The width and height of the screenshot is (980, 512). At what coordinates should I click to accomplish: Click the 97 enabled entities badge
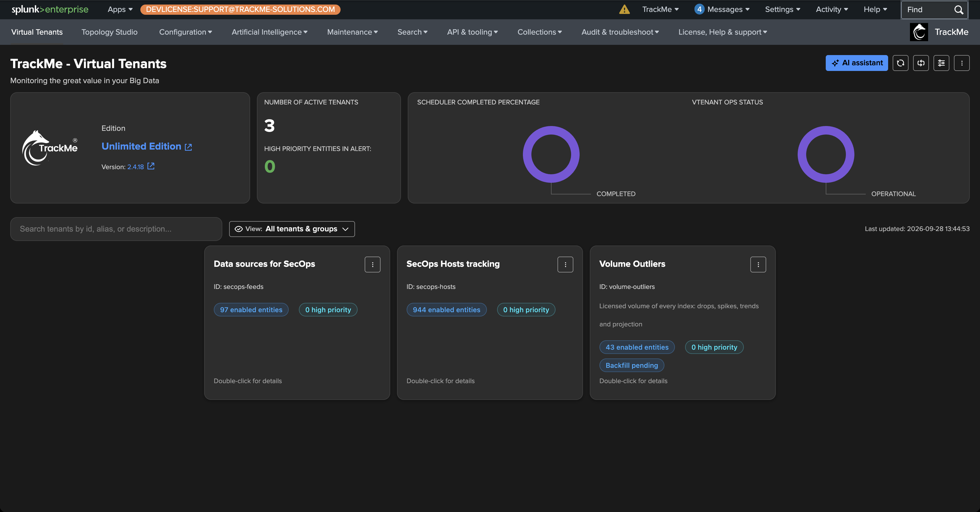[x=251, y=310]
